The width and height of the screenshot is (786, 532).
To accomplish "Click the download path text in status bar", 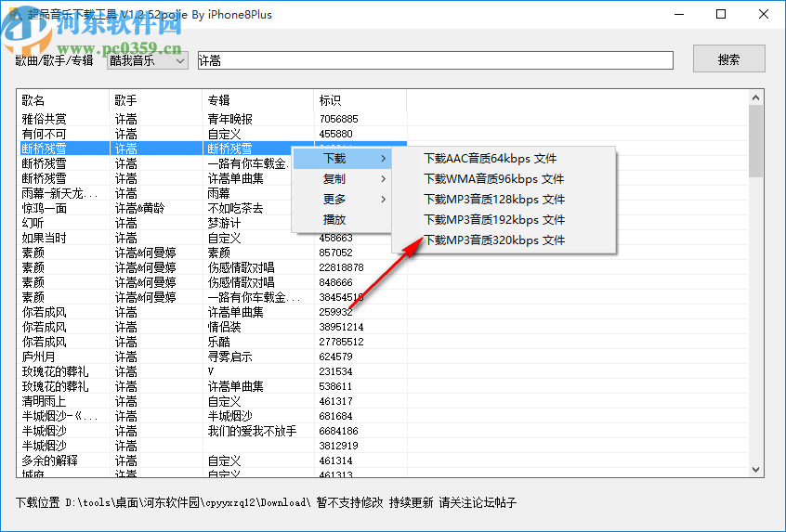I will 189,502.
